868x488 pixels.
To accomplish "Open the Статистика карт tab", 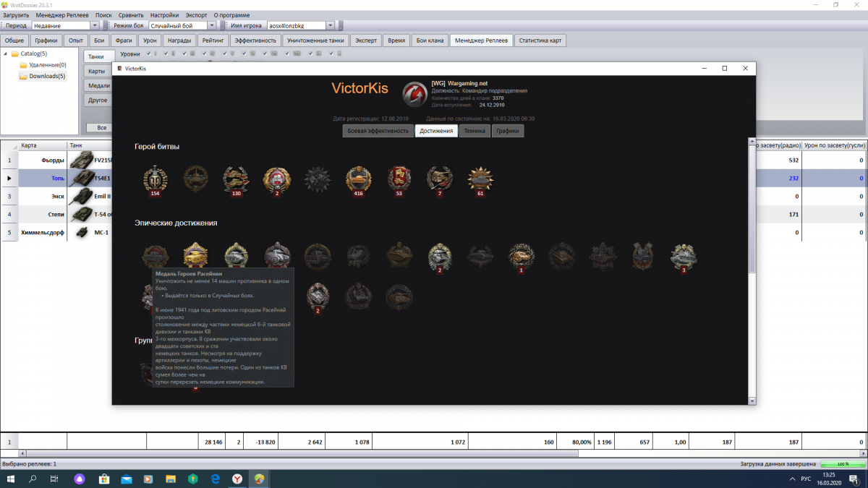I will [x=540, y=40].
